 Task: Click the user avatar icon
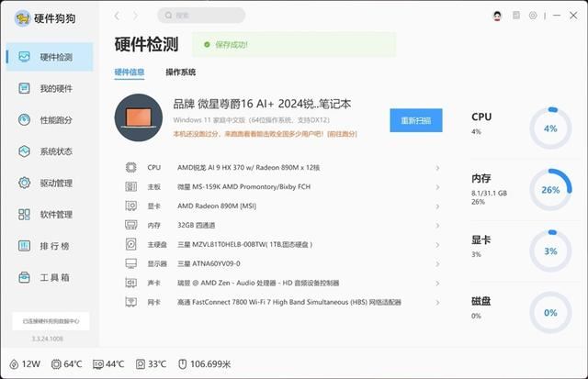point(497,16)
